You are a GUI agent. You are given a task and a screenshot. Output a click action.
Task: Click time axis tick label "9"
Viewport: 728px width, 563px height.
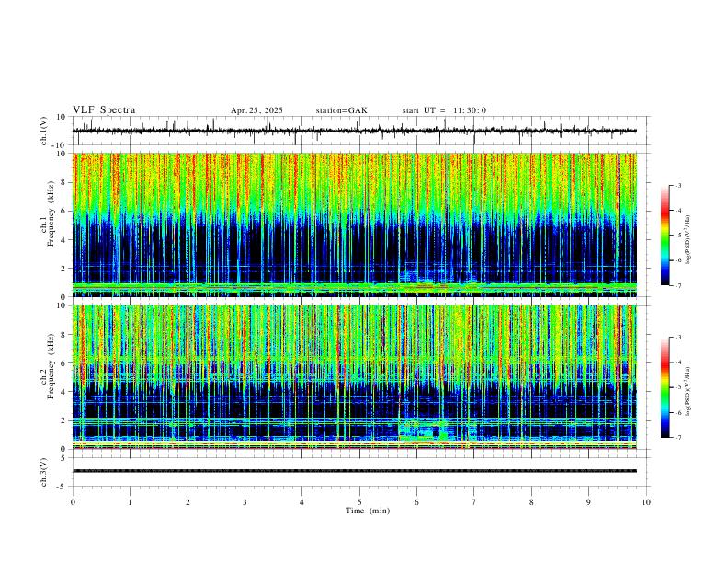[x=588, y=502]
